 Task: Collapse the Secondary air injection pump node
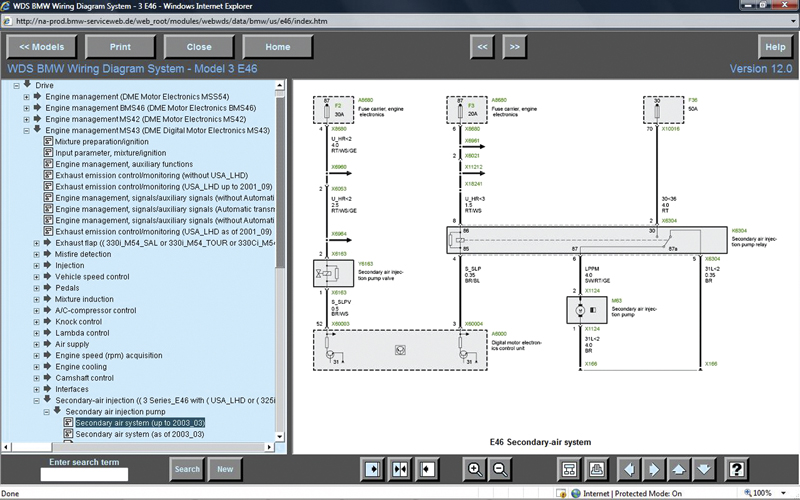(x=46, y=412)
